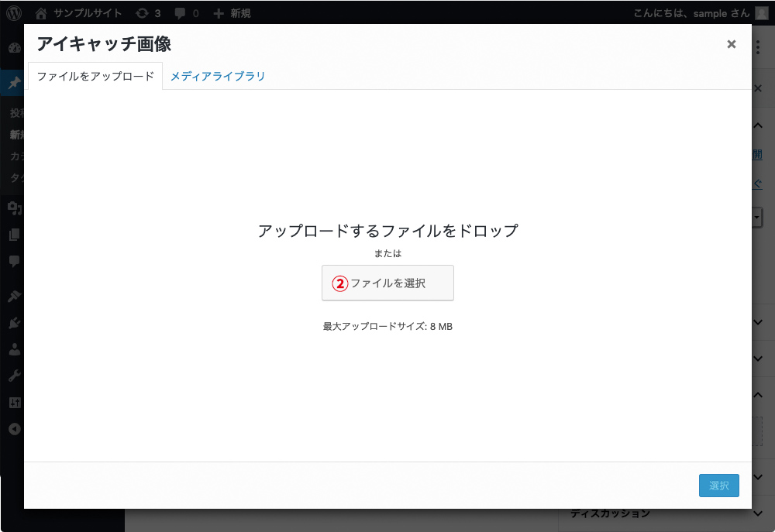Click the blue 選択 button

click(718, 485)
